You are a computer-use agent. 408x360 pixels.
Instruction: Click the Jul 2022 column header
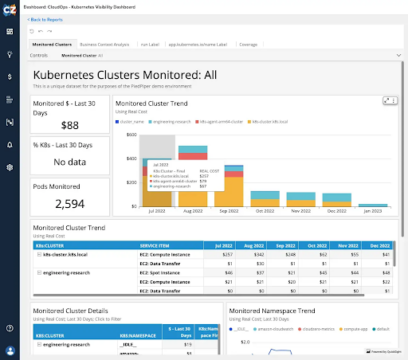tap(219, 246)
